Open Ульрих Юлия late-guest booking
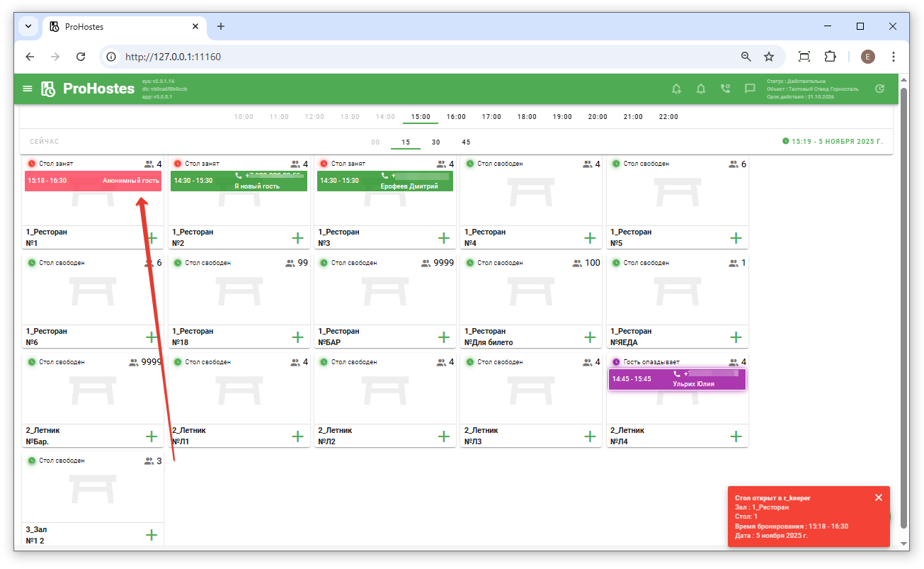 [x=677, y=379]
